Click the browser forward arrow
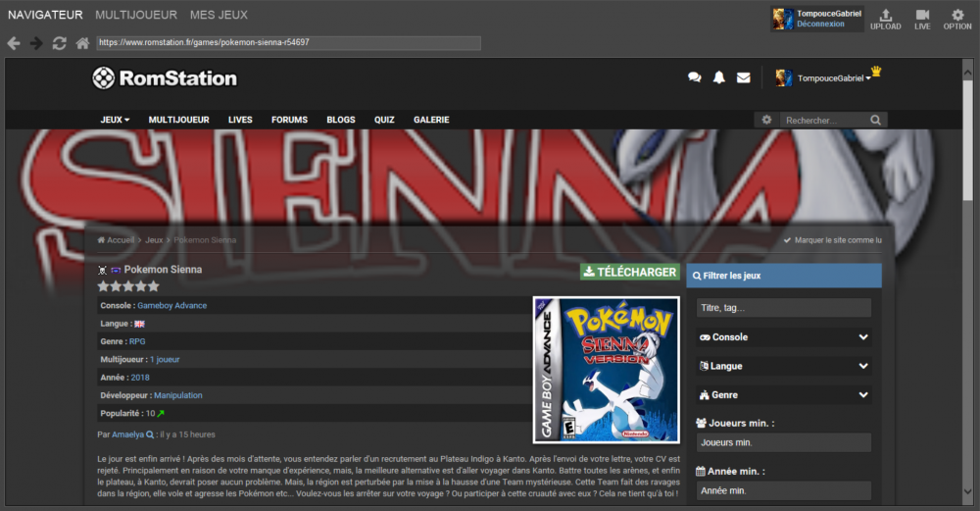Screen dimensions: 980x511 pos(36,43)
